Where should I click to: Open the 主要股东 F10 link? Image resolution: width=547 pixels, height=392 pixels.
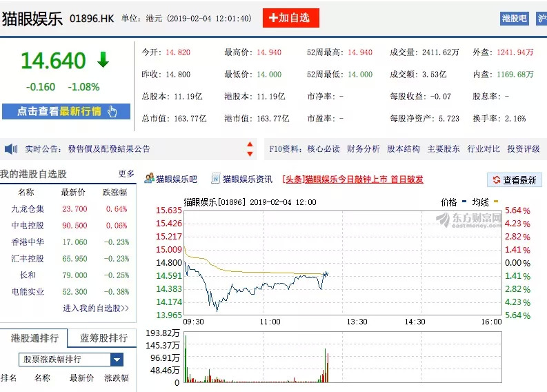[444, 149]
